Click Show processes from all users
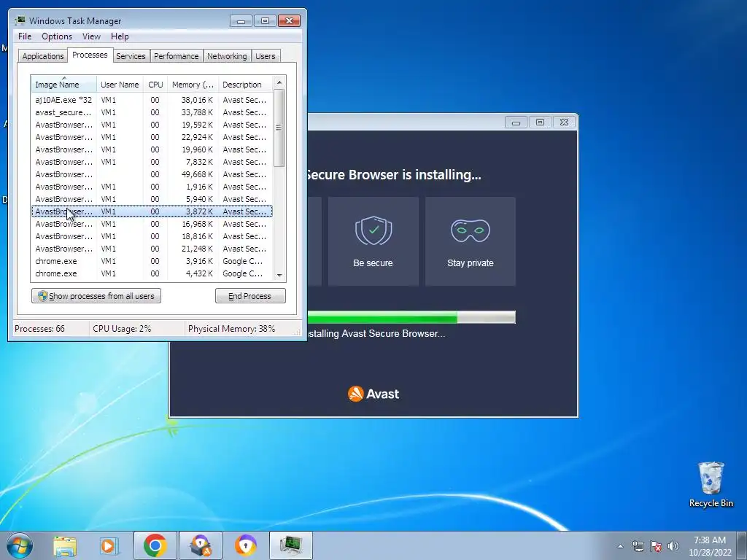The image size is (747, 560). pos(96,296)
